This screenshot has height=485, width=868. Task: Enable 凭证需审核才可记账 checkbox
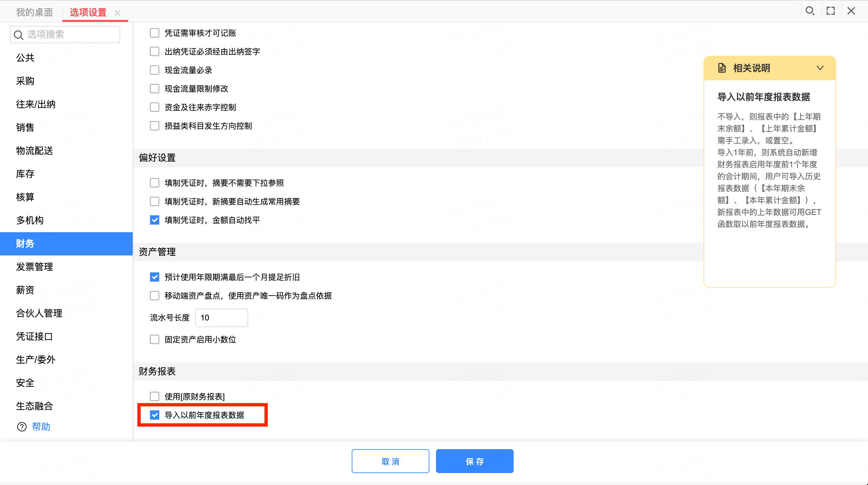(154, 33)
